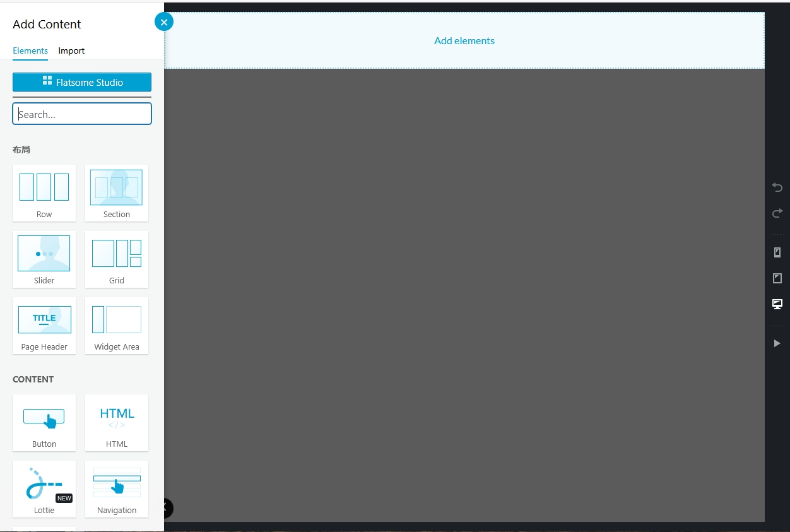
Task: Click the '布局' section heading
Action: point(21,150)
